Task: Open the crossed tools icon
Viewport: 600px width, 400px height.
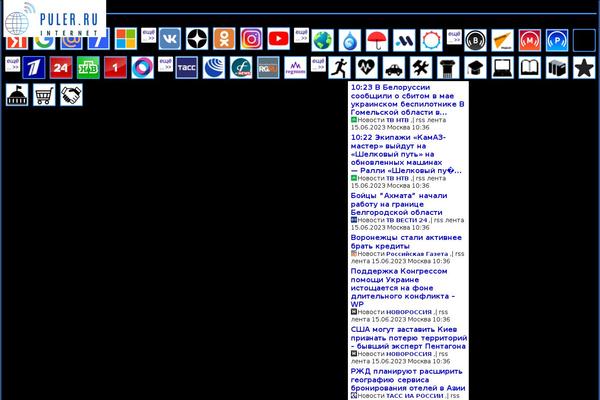Action: point(421,68)
